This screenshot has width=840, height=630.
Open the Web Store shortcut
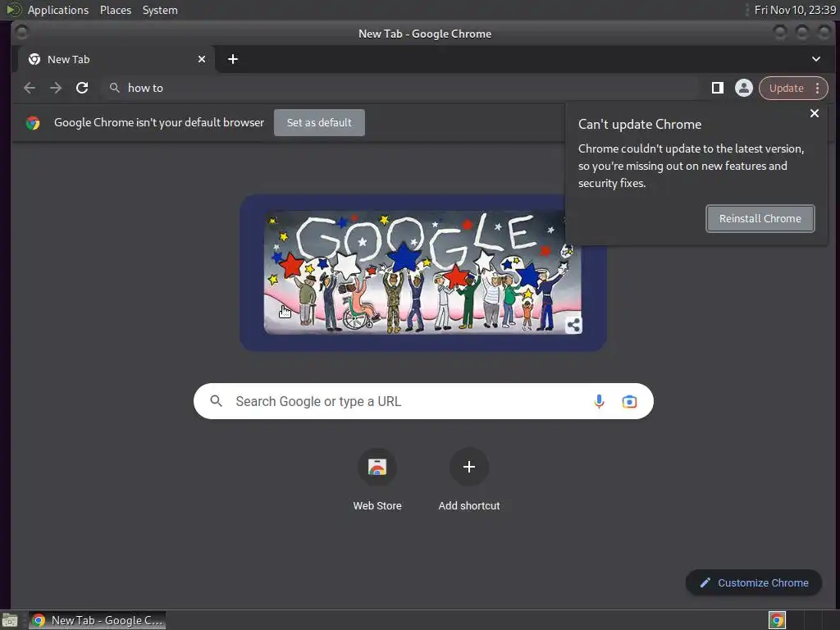tap(377, 479)
